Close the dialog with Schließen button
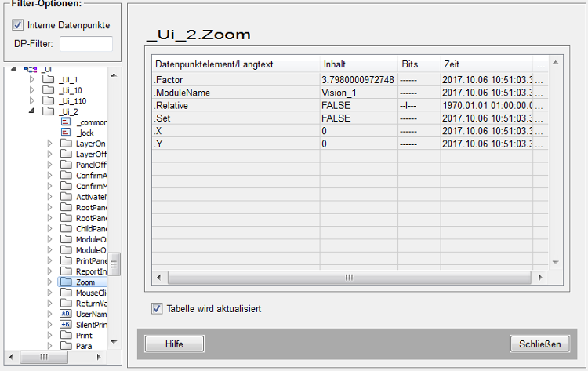The width and height of the screenshot is (588, 371). [x=539, y=344]
